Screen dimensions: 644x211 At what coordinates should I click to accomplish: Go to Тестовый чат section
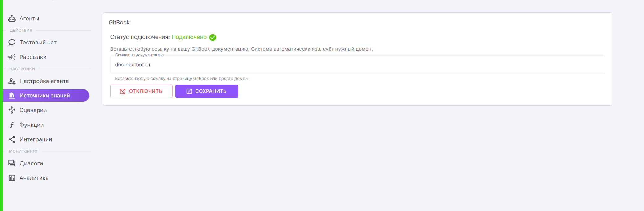pyautogui.click(x=38, y=43)
